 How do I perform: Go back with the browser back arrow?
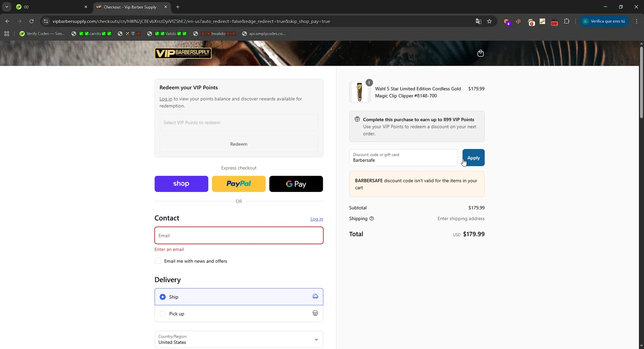tap(7, 21)
